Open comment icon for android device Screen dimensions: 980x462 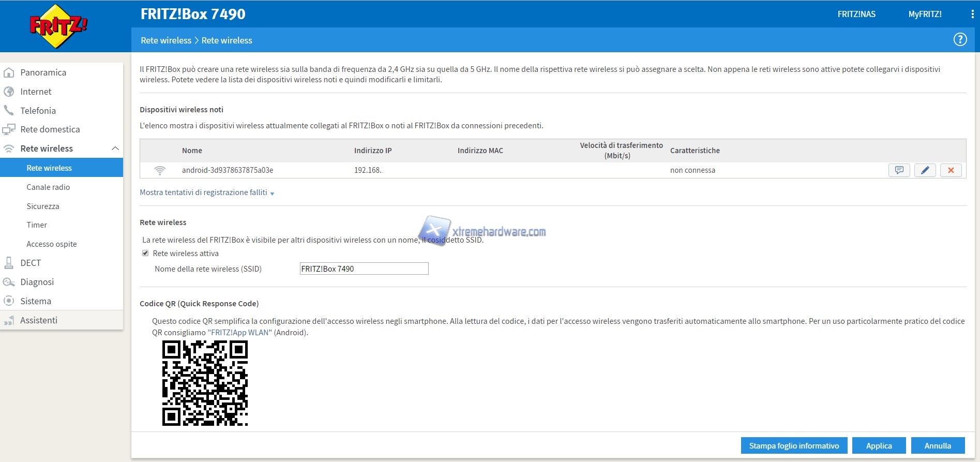click(x=899, y=170)
